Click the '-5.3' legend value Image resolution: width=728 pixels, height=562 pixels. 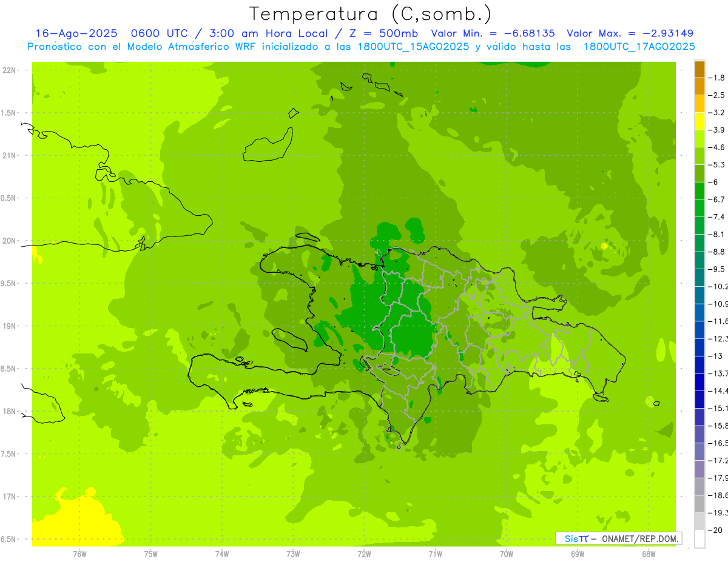pyautogui.click(x=718, y=165)
